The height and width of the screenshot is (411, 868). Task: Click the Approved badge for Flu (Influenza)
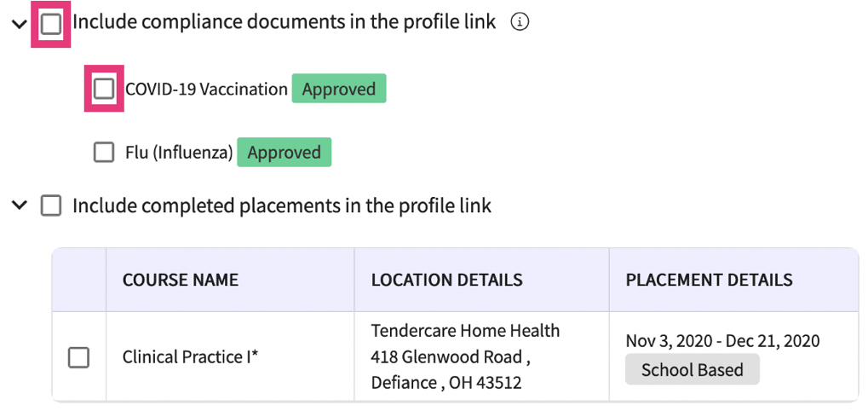tap(284, 153)
